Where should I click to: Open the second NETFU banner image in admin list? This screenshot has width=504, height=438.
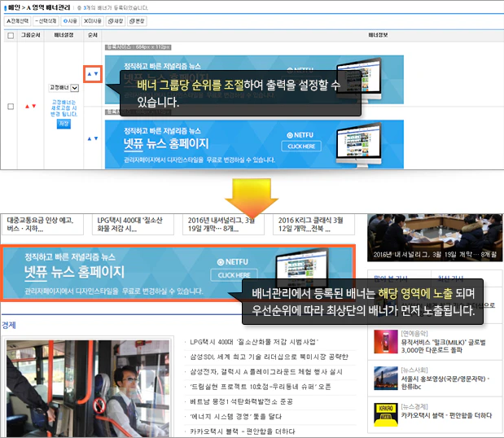coord(254,144)
